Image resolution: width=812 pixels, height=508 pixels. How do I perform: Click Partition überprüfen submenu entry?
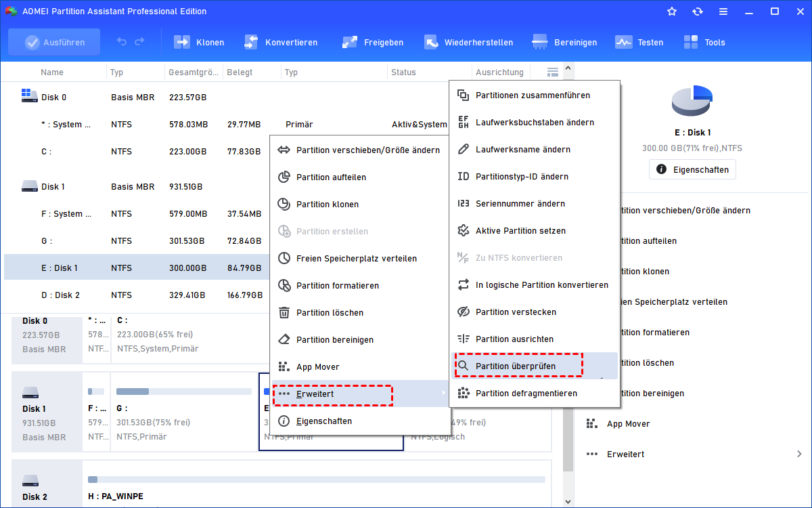coord(535,366)
